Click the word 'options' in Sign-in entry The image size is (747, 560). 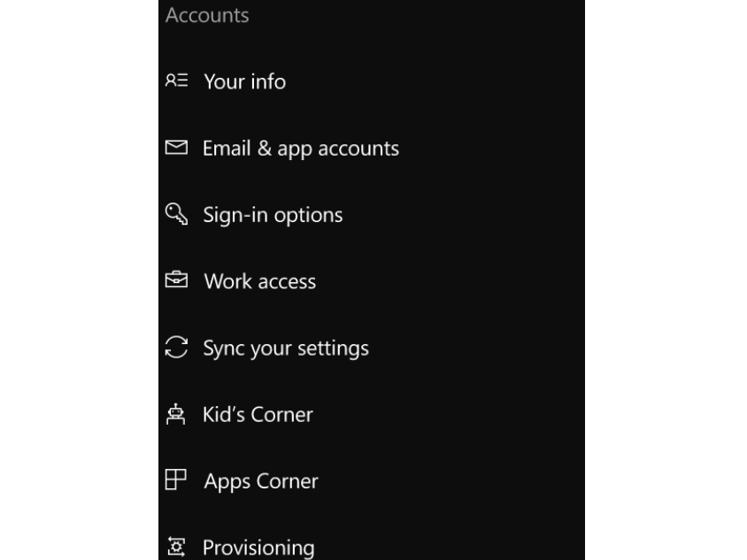308,216
